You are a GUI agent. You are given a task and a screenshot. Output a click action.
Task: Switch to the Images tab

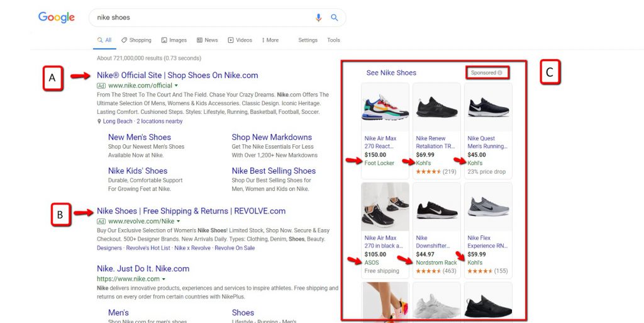tap(174, 40)
